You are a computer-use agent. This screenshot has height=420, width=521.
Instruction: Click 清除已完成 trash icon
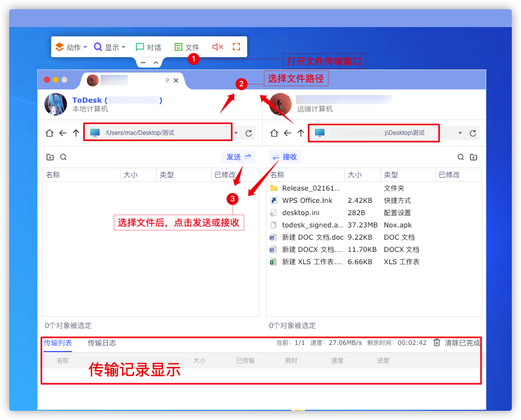coord(437,343)
